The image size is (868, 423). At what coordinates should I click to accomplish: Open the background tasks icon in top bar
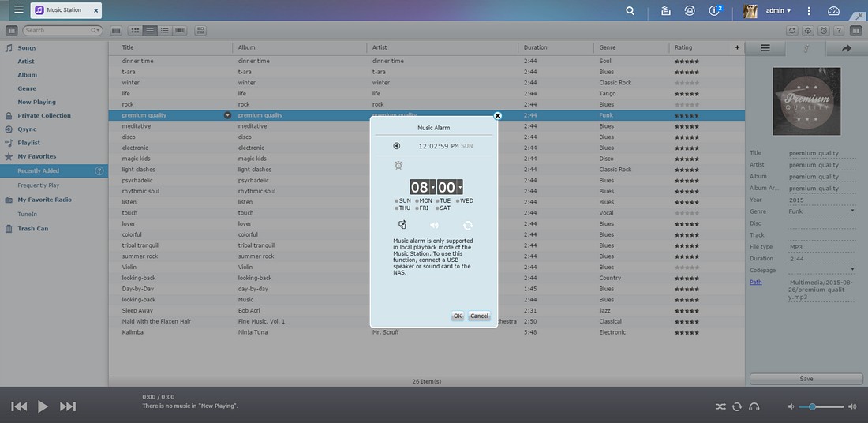pos(667,10)
